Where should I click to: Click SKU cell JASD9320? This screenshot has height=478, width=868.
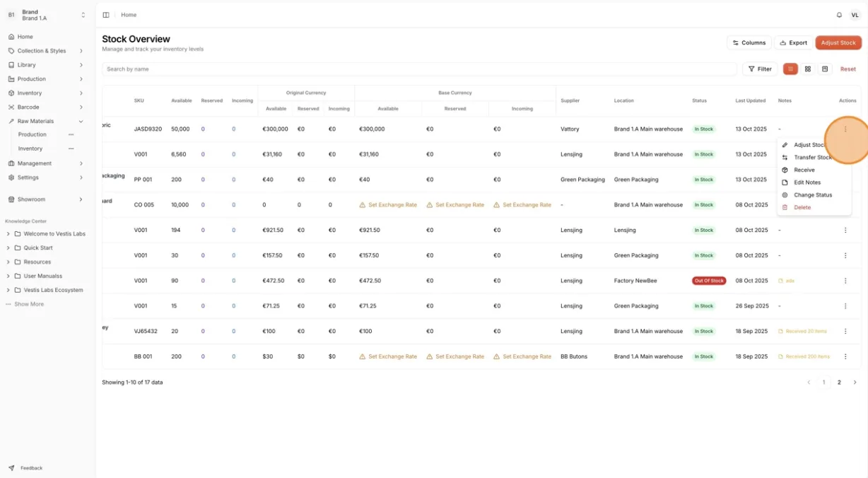[148, 129]
